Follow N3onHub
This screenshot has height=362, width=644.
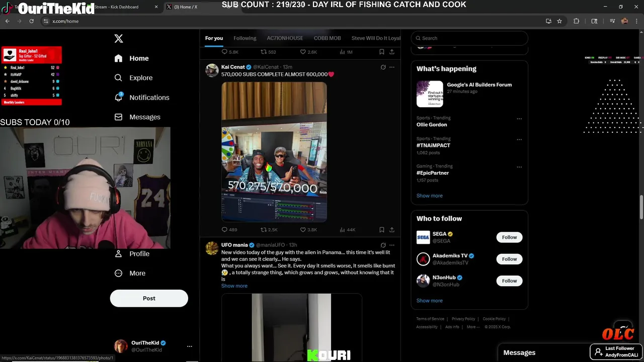point(509,281)
